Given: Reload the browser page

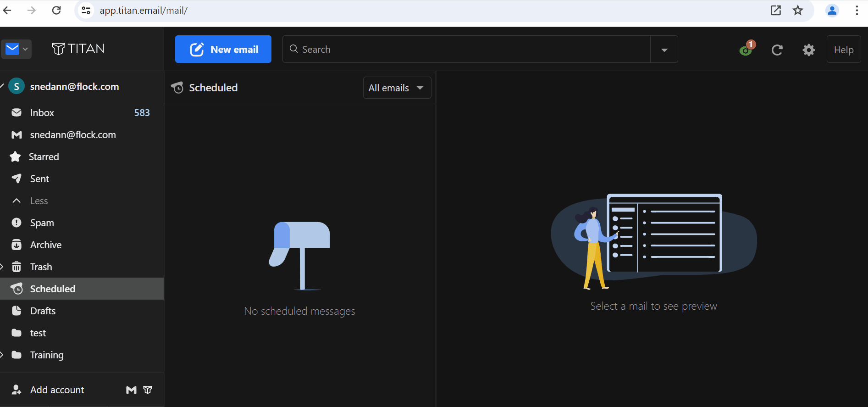Looking at the screenshot, I should pyautogui.click(x=56, y=10).
